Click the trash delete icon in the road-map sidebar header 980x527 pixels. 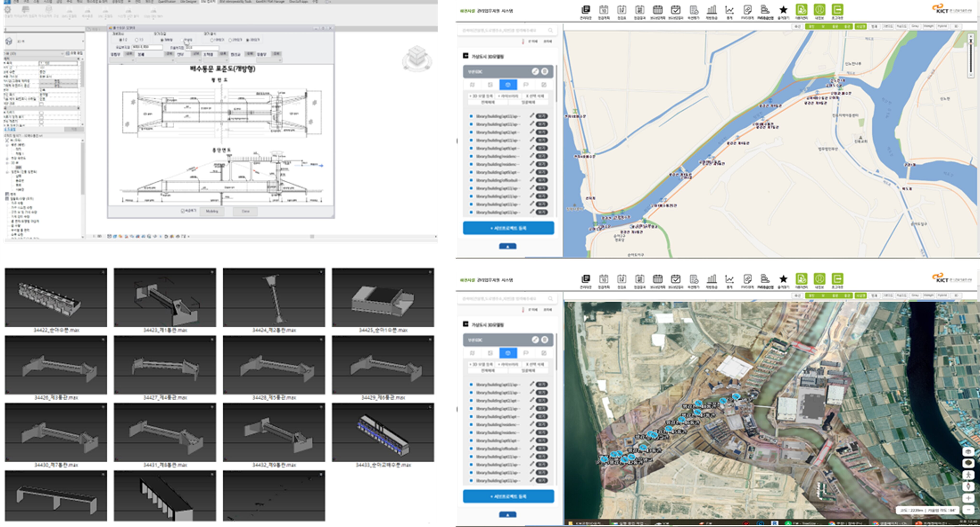[x=545, y=71]
